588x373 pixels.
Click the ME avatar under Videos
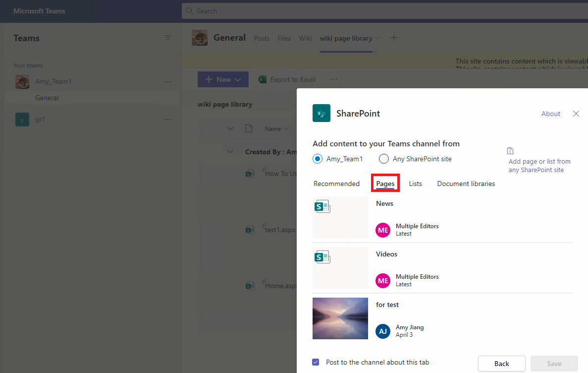pos(383,281)
